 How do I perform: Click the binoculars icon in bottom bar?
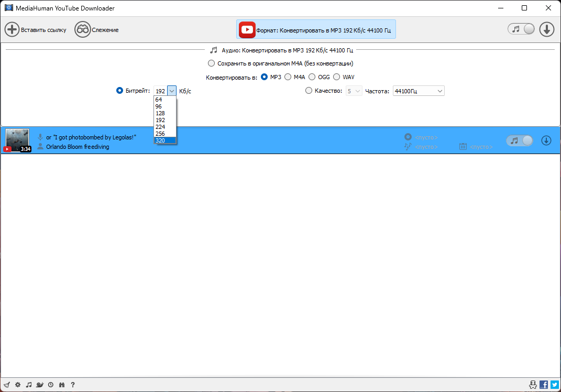(x=62, y=385)
